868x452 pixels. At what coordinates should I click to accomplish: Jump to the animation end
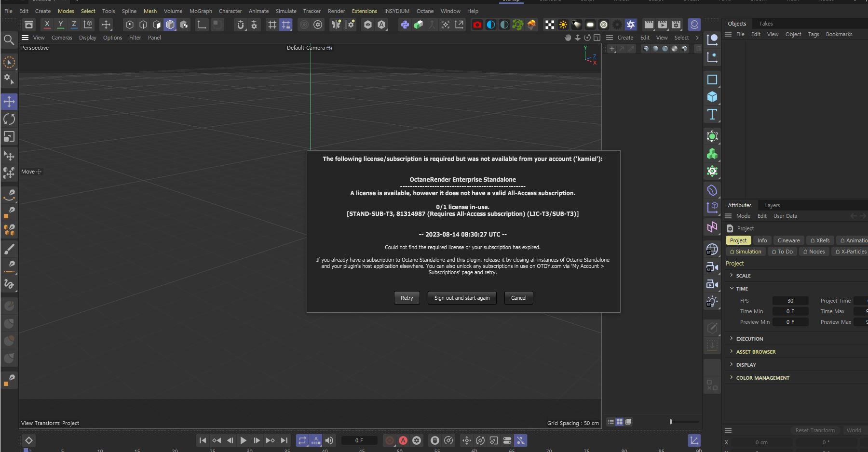pyautogui.click(x=284, y=440)
